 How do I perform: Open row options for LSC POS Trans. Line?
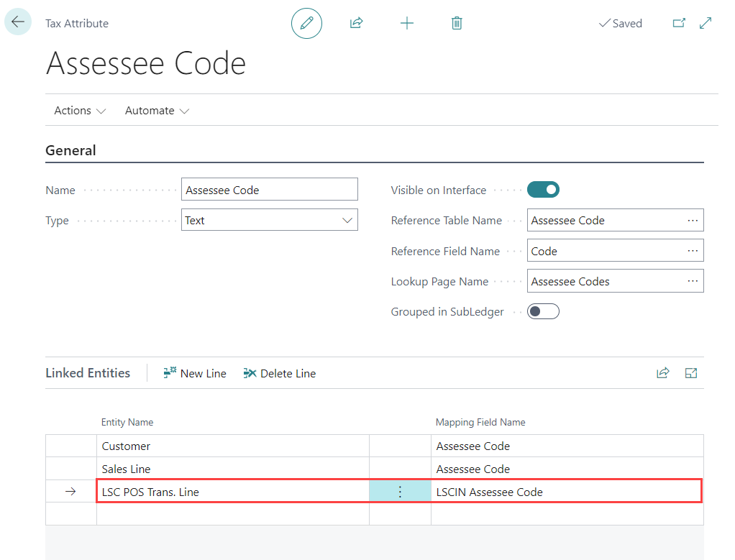coord(401,492)
